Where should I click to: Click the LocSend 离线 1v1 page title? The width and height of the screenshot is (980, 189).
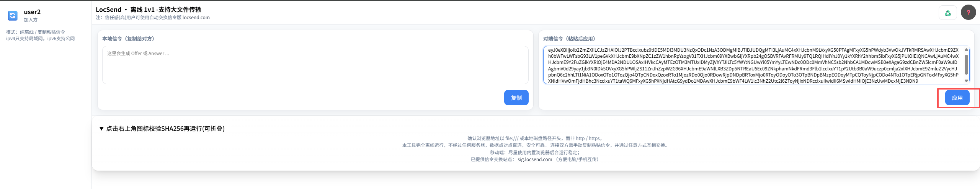148,10
